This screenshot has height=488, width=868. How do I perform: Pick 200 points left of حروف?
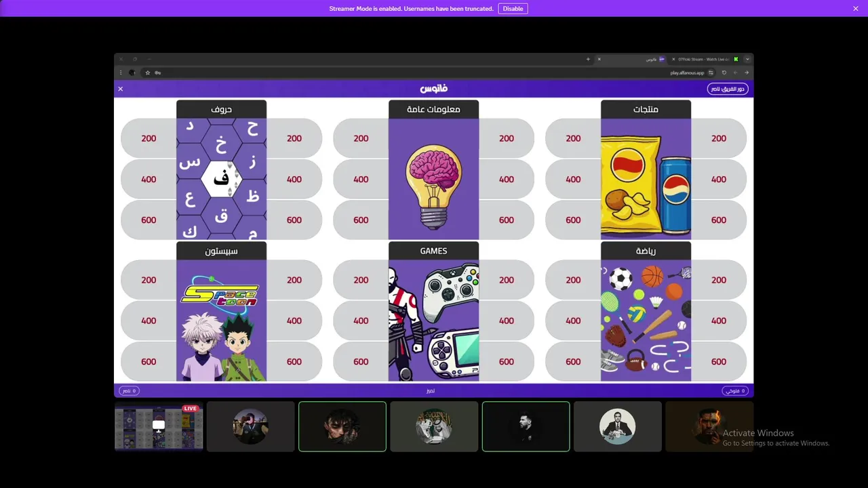(149, 138)
